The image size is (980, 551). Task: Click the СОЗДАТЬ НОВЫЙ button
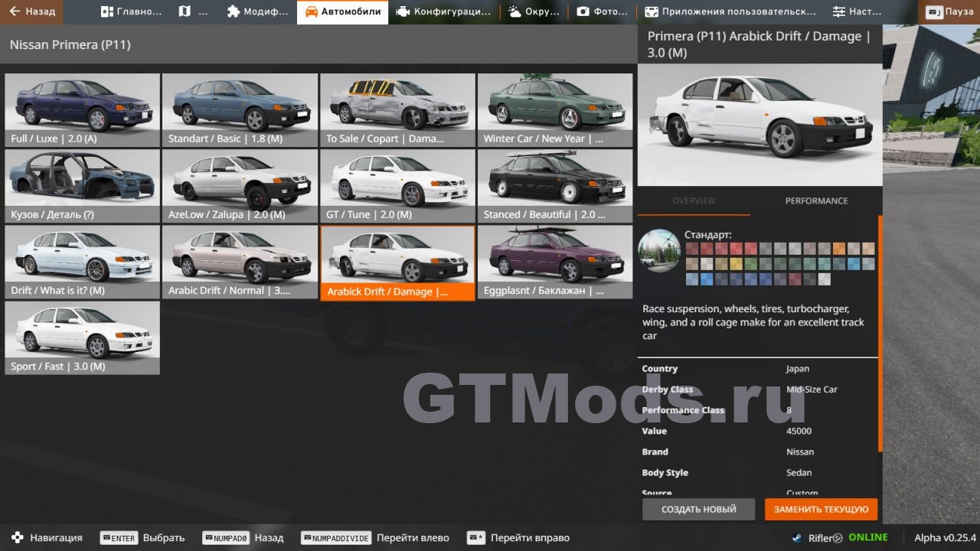point(698,509)
